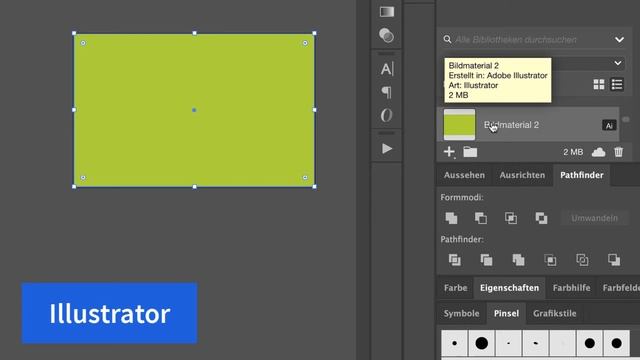Click the right-middle selection handle
Image resolution: width=640 pixels, height=360 pixels.
(314, 110)
